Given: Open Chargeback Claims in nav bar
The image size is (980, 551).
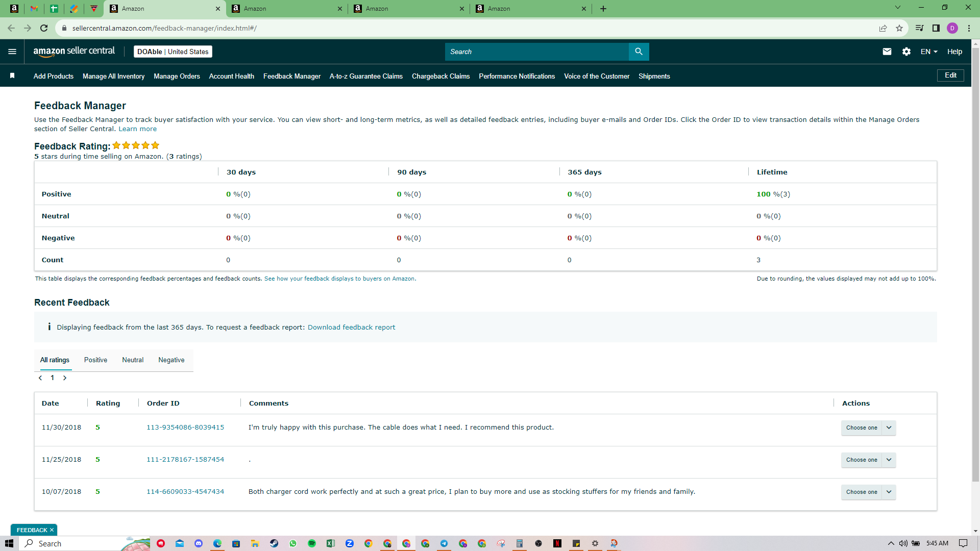Looking at the screenshot, I should click(x=441, y=76).
